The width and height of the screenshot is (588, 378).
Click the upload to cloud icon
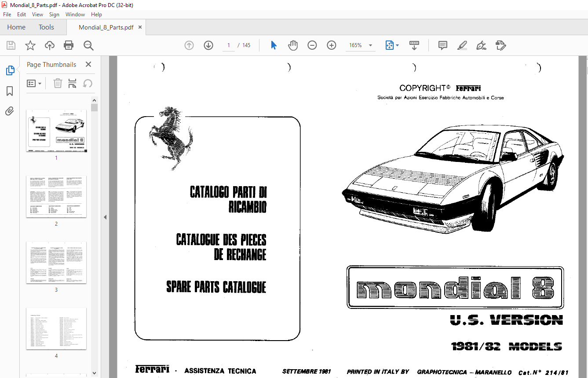[x=50, y=45]
